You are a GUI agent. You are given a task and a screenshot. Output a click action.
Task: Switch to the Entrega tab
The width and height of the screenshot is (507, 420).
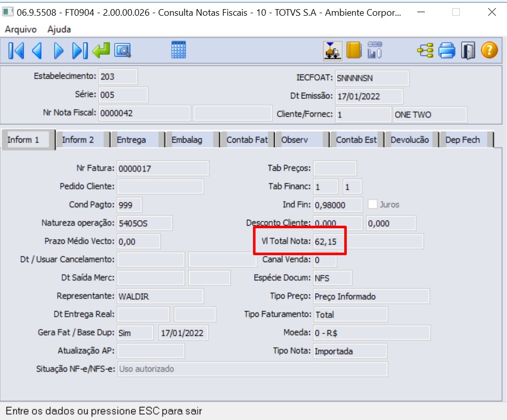click(137, 140)
